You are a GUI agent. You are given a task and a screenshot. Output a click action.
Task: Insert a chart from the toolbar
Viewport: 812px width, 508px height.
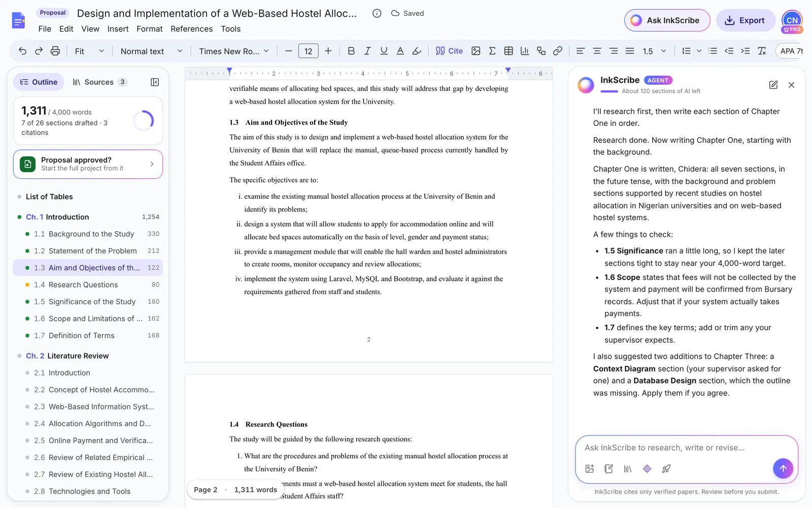click(525, 51)
